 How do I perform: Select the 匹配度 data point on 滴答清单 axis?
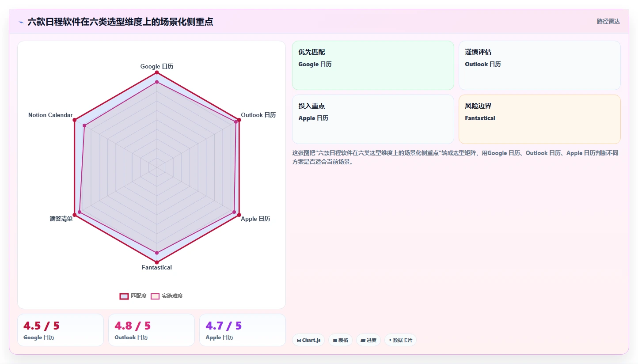(x=74, y=215)
